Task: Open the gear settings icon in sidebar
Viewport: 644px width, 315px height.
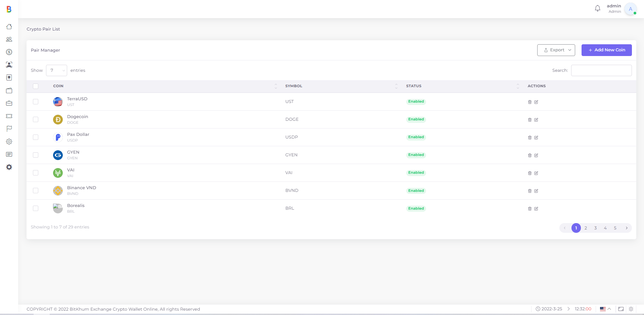Action: (x=9, y=142)
